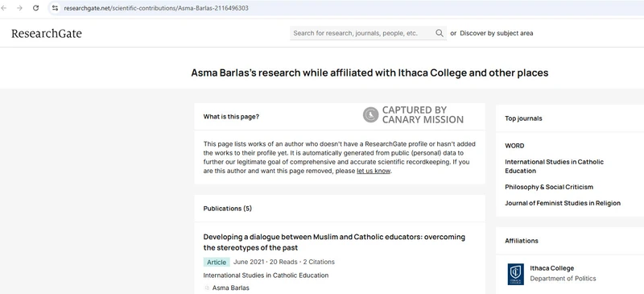Click the browser address bar URL

pos(156,8)
